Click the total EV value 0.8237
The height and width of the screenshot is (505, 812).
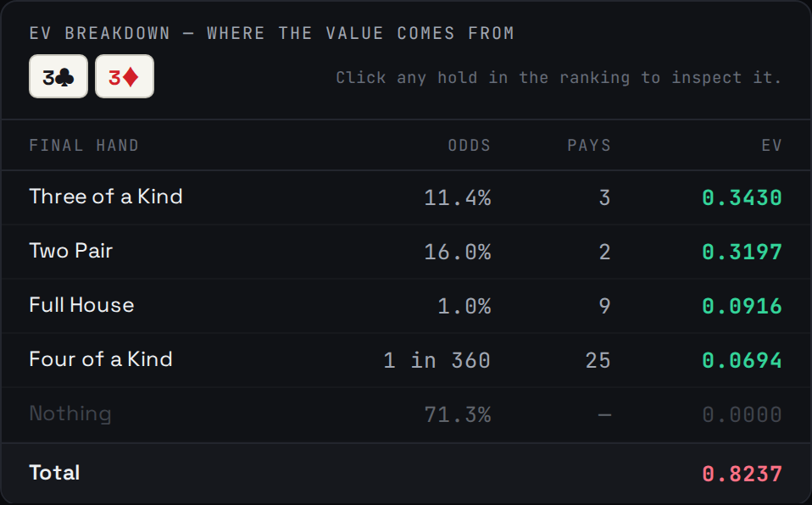coord(742,474)
